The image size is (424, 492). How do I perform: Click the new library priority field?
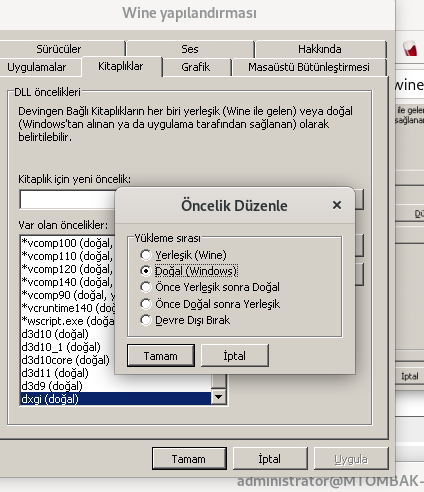click(67, 200)
